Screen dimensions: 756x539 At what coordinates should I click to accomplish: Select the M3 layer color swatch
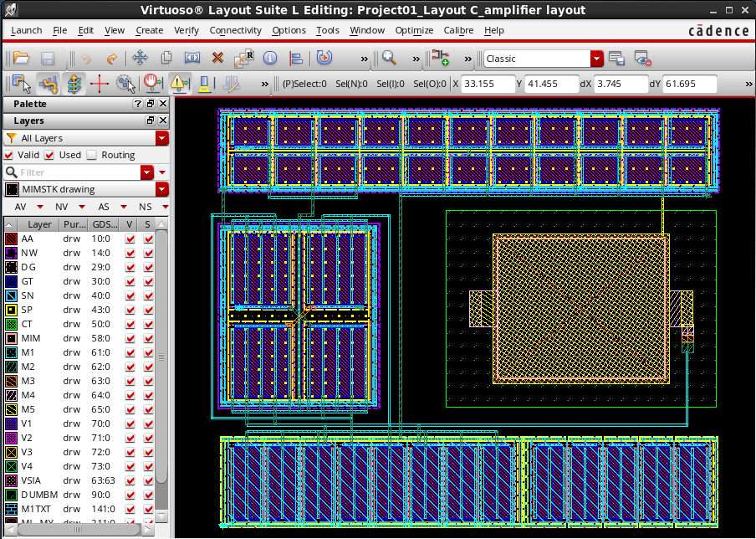[11, 381]
